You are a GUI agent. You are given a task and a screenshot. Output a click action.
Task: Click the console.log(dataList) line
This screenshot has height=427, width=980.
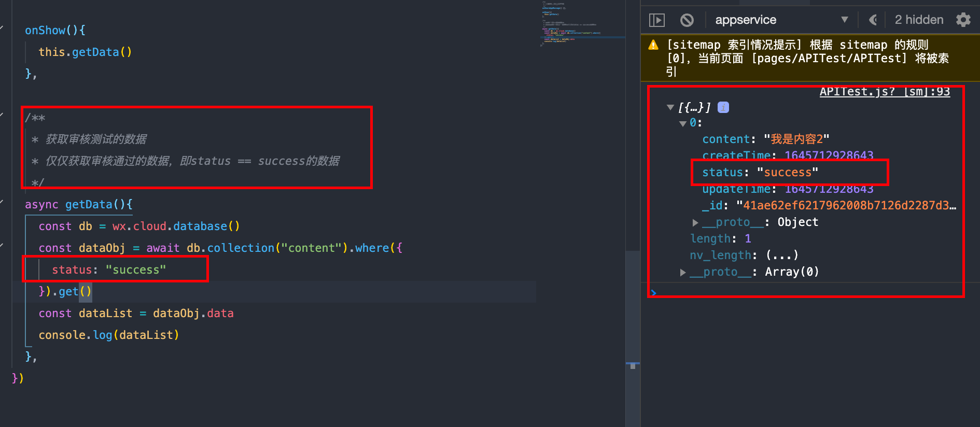point(109,335)
